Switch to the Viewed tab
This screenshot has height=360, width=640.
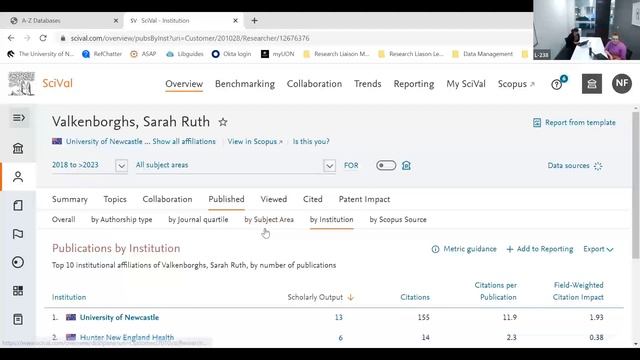274,199
